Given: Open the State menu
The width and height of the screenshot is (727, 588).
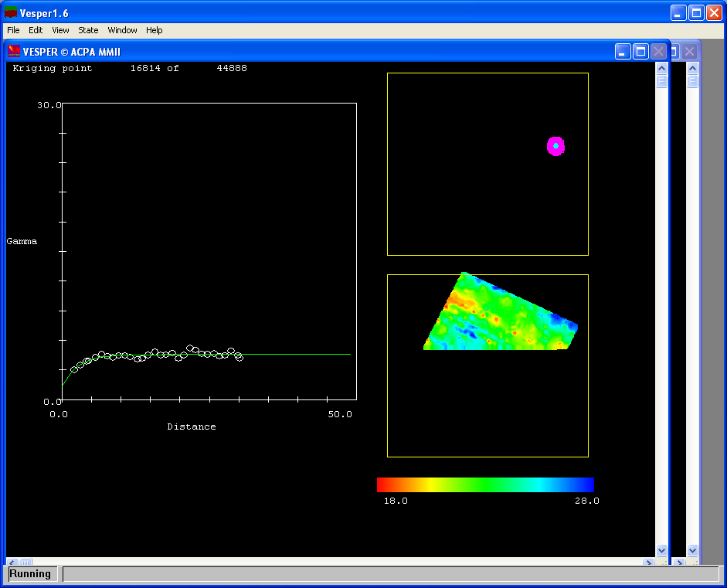Looking at the screenshot, I should click(x=88, y=30).
